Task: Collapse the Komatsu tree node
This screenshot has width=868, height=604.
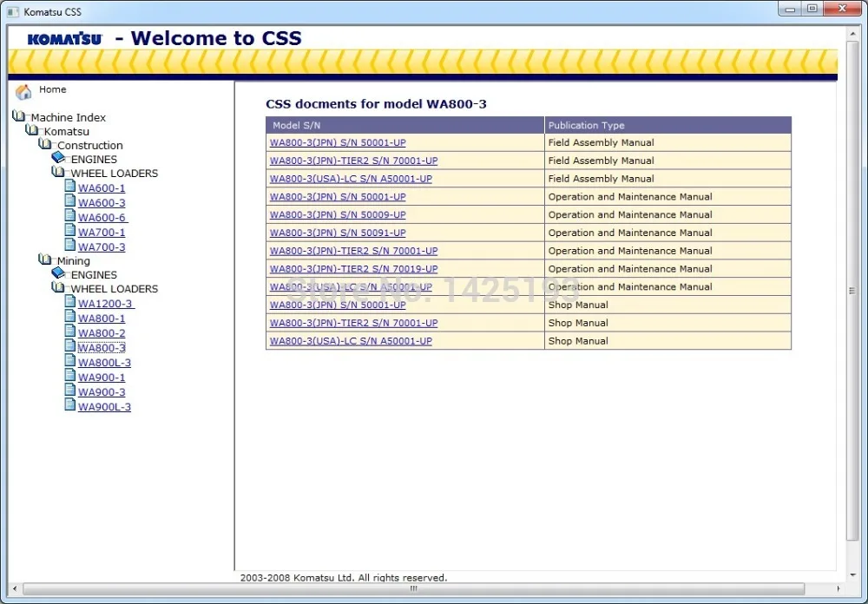Action: pyautogui.click(x=32, y=129)
